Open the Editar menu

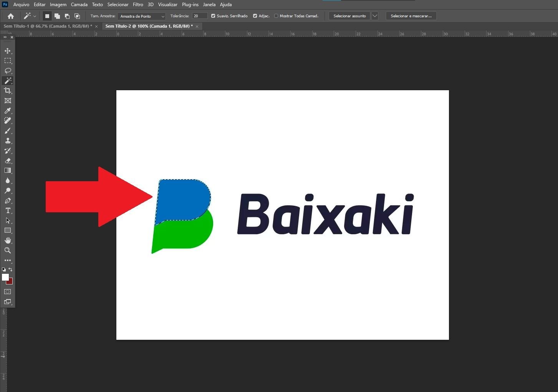(x=40, y=5)
